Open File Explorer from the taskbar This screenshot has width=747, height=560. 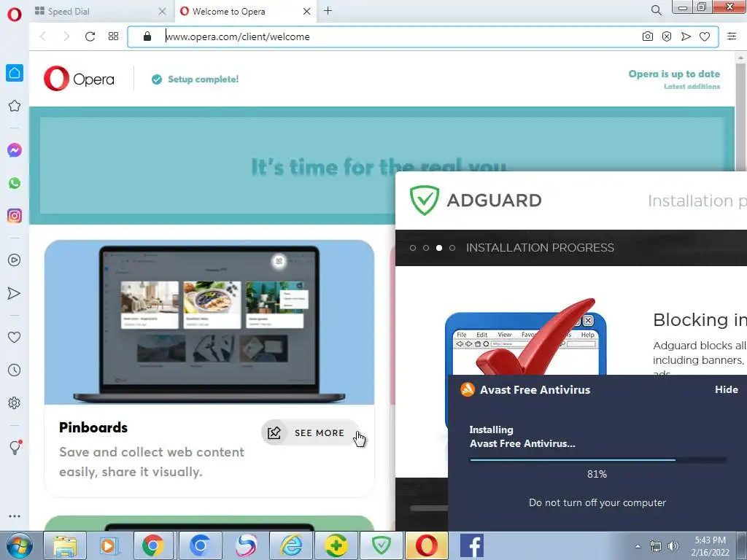click(65, 545)
